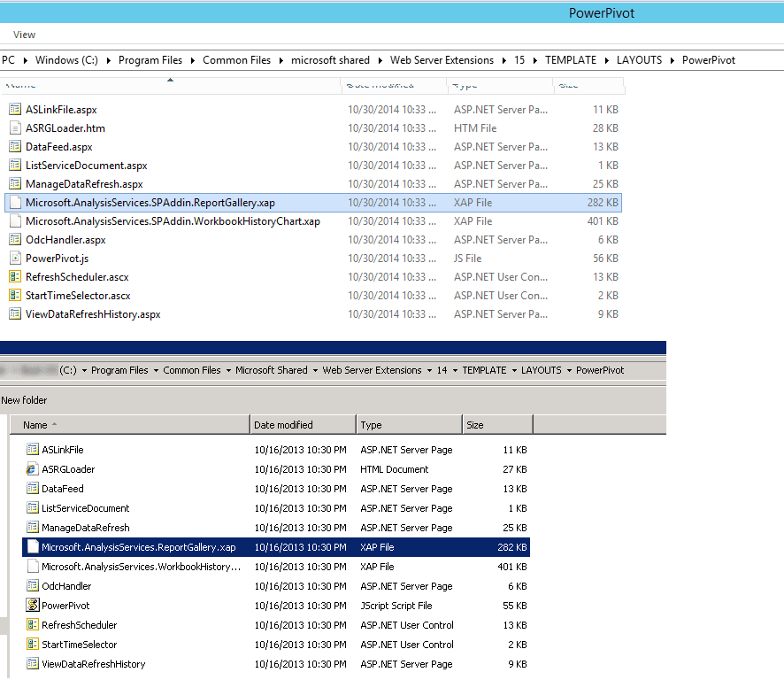Click the HTM File type cell
Screen dimensions: 784x680
475,128
